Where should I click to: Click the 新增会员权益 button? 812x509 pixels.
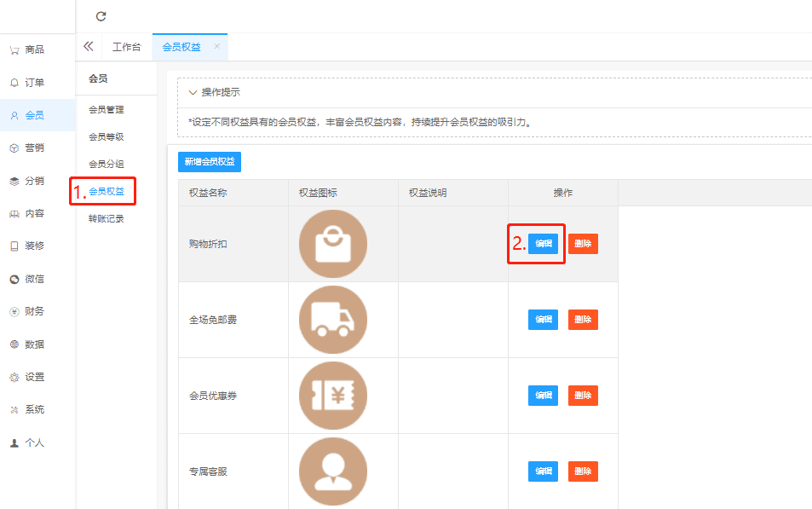(210, 161)
